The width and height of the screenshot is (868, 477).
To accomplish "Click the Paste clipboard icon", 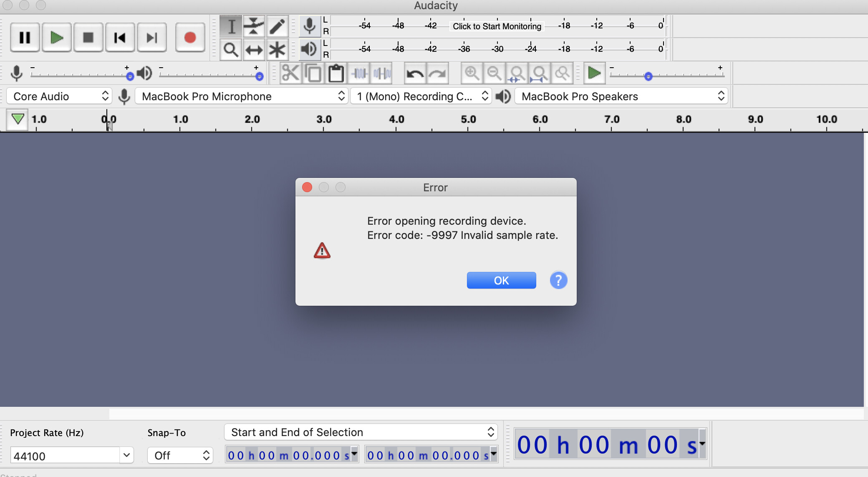I will [336, 74].
